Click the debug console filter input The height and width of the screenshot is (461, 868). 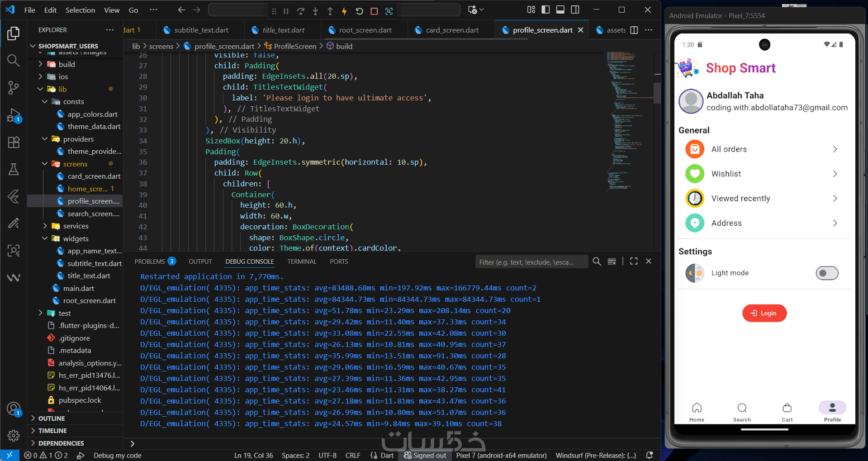pyautogui.click(x=531, y=262)
